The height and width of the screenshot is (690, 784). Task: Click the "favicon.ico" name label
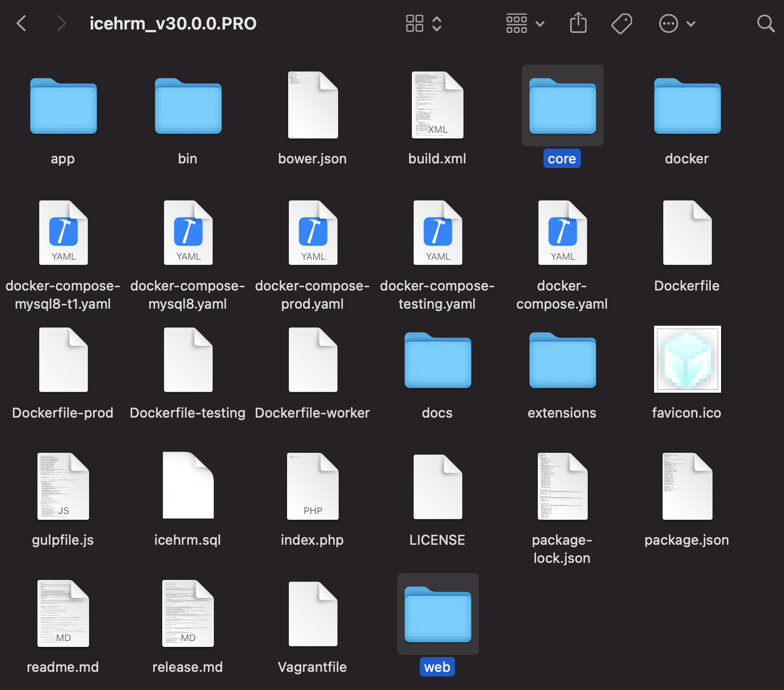687,413
